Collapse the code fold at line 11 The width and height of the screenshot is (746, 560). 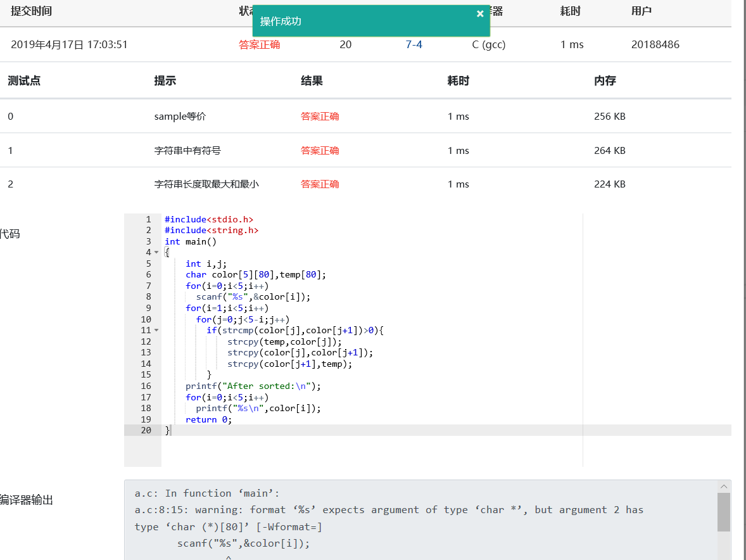click(x=156, y=330)
